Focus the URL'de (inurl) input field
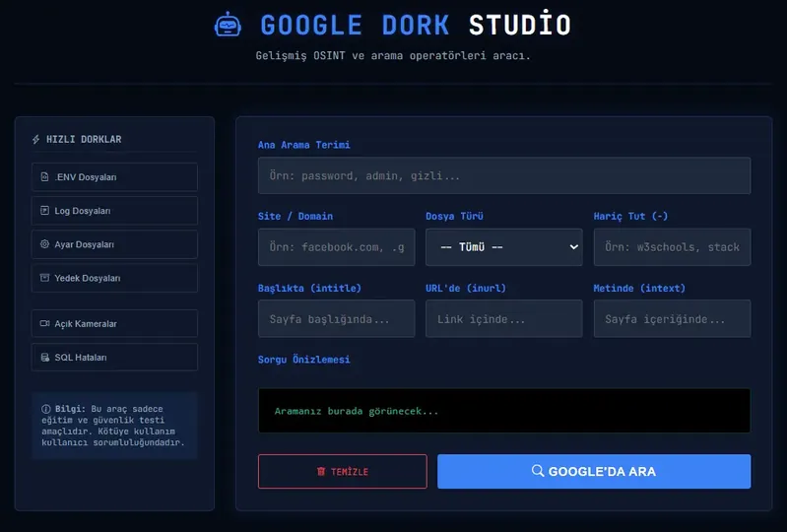The height and width of the screenshot is (532, 787). [504, 318]
